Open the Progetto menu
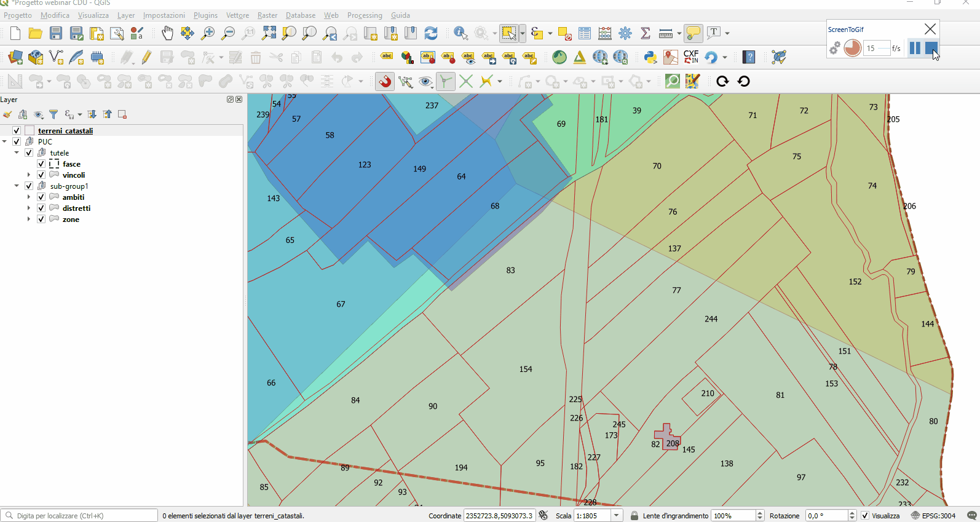 coord(18,15)
